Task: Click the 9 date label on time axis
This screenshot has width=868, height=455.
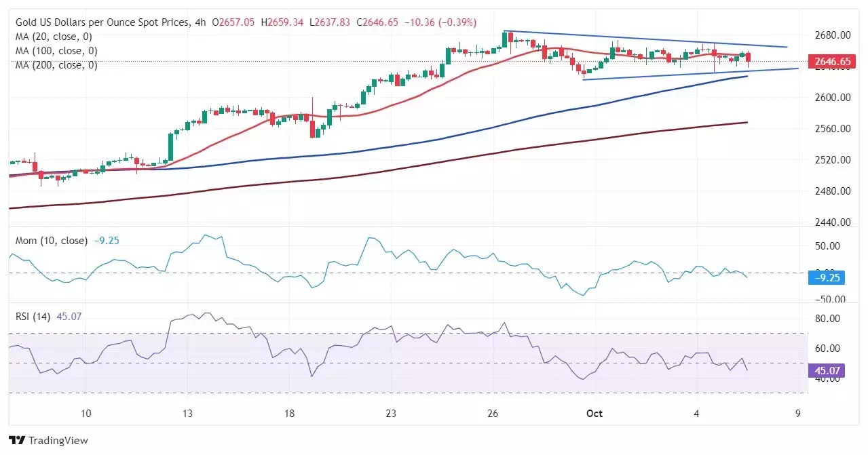Action: pyautogui.click(x=798, y=413)
